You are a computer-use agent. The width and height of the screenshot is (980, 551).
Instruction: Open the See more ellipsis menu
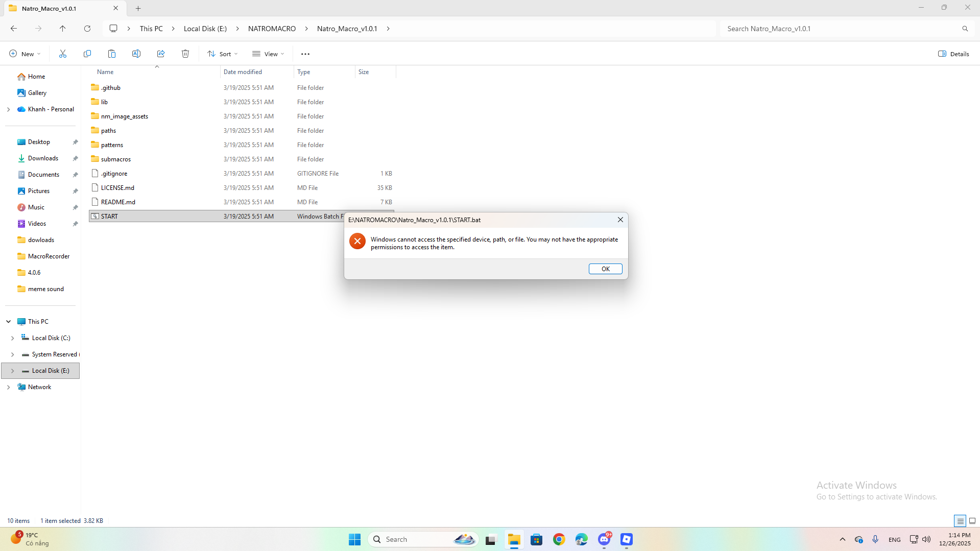click(x=305, y=54)
